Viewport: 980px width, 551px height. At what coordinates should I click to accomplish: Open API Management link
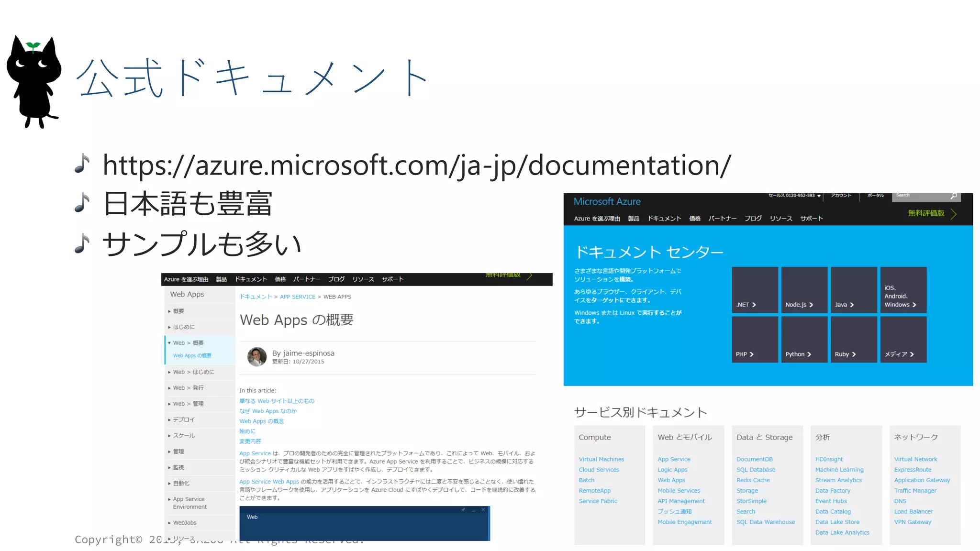681,501
